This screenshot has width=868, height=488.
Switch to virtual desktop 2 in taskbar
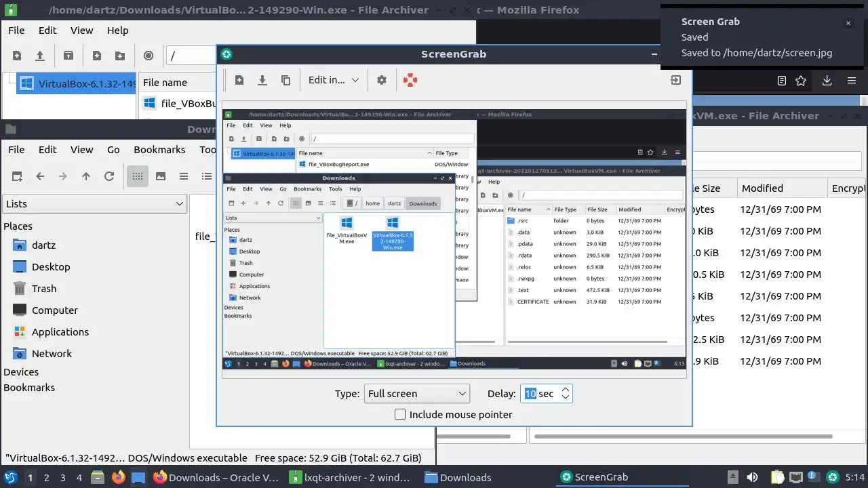pos(46,477)
